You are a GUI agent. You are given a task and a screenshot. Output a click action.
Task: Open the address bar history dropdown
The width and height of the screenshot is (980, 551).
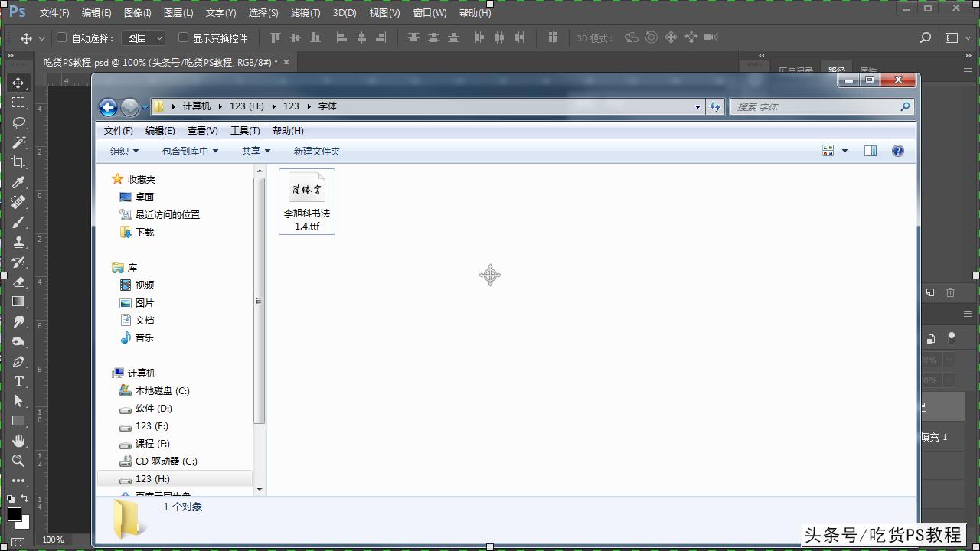(697, 107)
